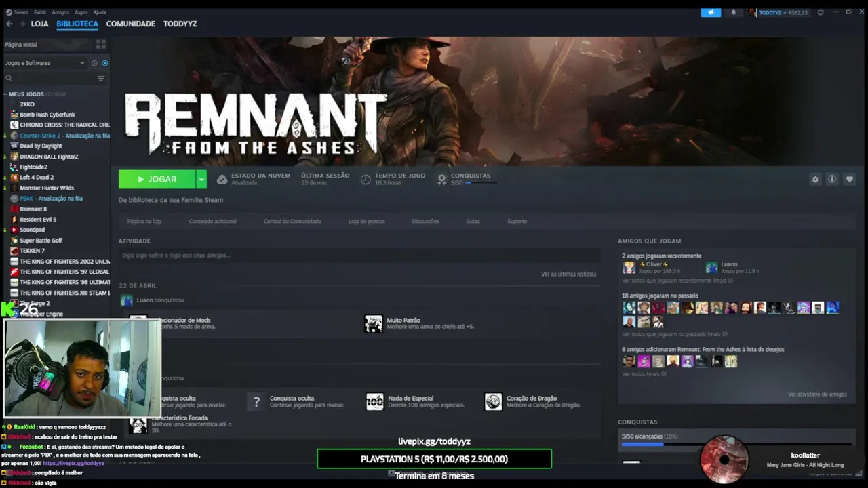Click the green JOGAR button
This screenshot has height=488, width=868.
(157, 179)
